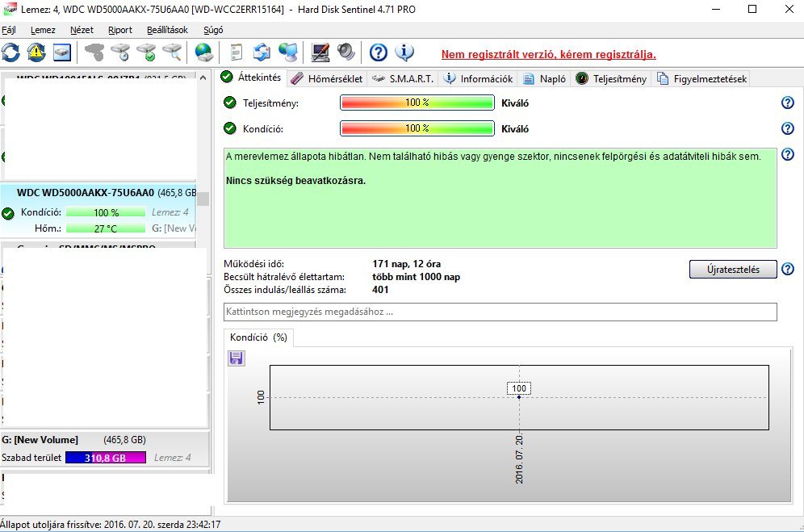The height and width of the screenshot is (532, 804).
Task: Click the refresh toolbar icon
Action: coord(10,52)
